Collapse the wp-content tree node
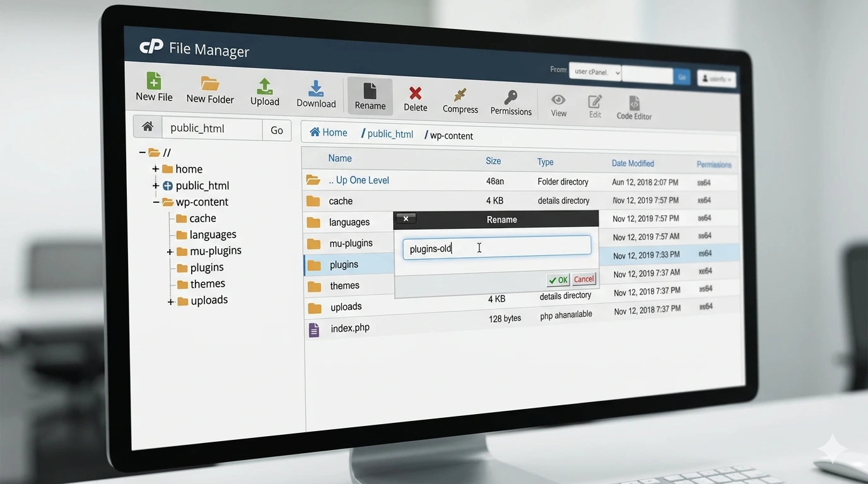Screen dimensions: 868x484 (x=156, y=202)
